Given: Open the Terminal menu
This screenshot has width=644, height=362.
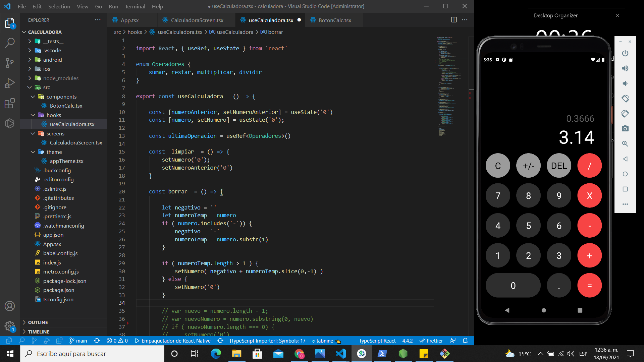Looking at the screenshot, I should point(135,6).
